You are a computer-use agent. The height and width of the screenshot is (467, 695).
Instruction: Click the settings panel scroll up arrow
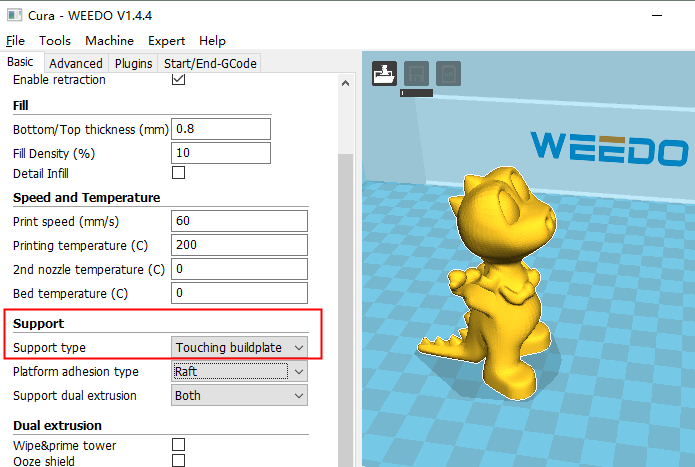[346, 83]
